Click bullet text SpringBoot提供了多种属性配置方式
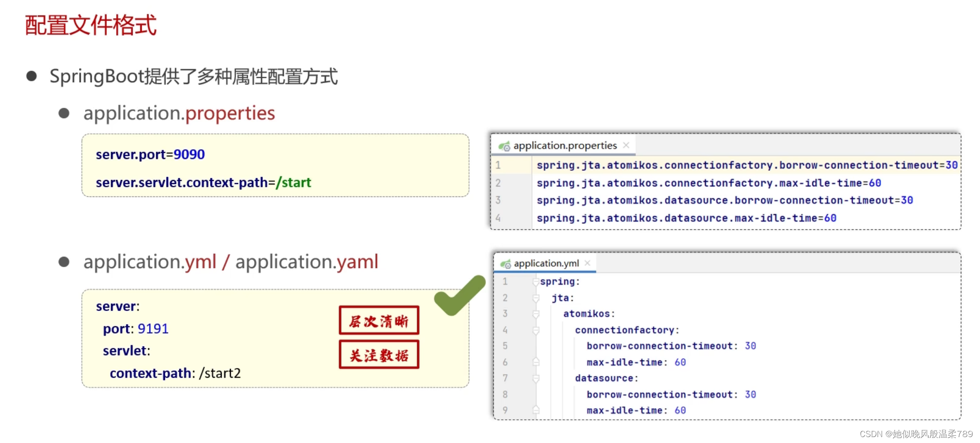 [193, 76]
